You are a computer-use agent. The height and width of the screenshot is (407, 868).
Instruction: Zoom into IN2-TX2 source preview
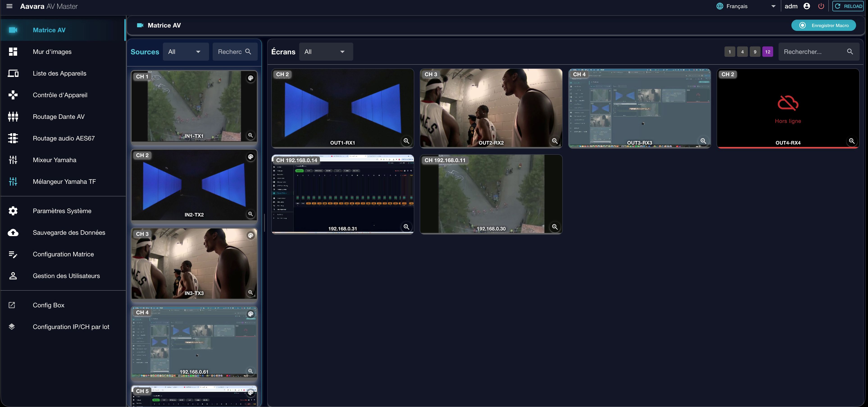[250, 214]
